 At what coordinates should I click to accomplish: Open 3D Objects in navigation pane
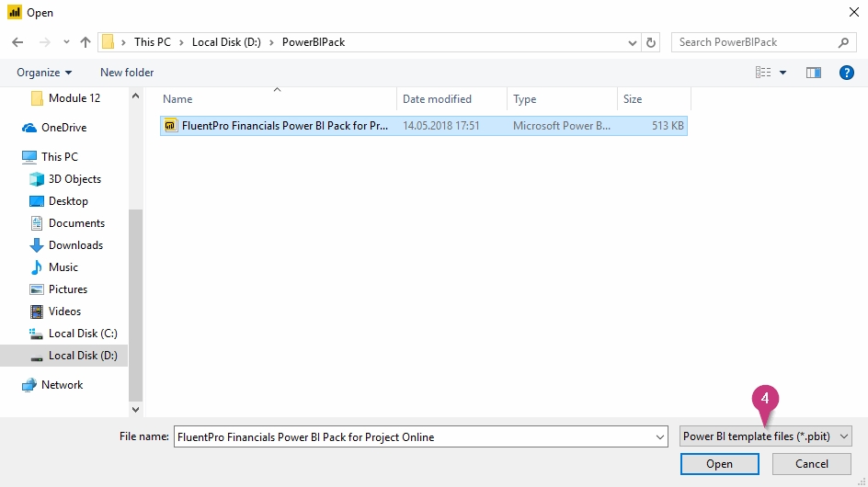coord(65,179)
